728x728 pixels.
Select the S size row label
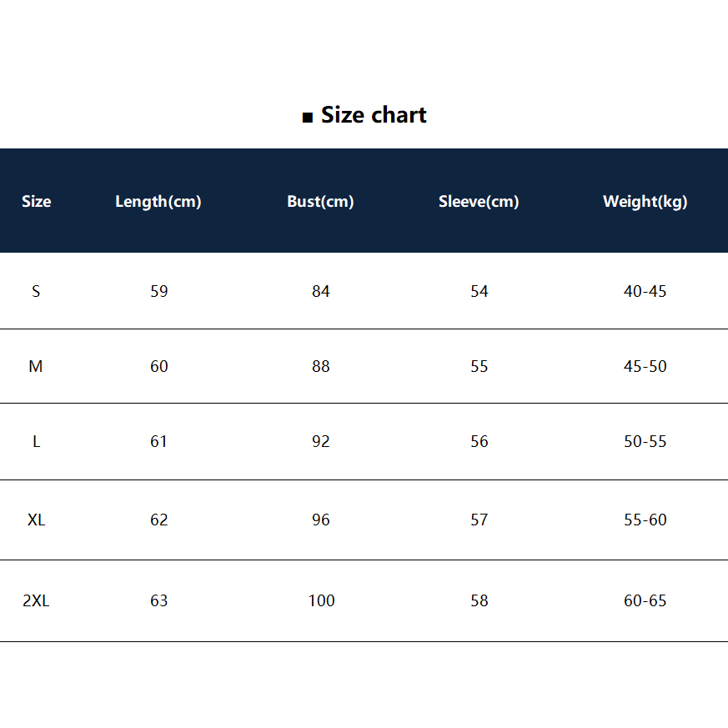click(36, 291)
